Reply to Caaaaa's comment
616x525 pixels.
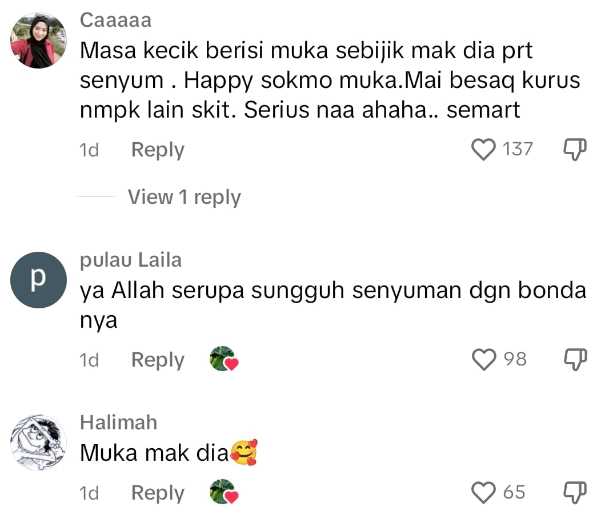[x=158, y=150]
